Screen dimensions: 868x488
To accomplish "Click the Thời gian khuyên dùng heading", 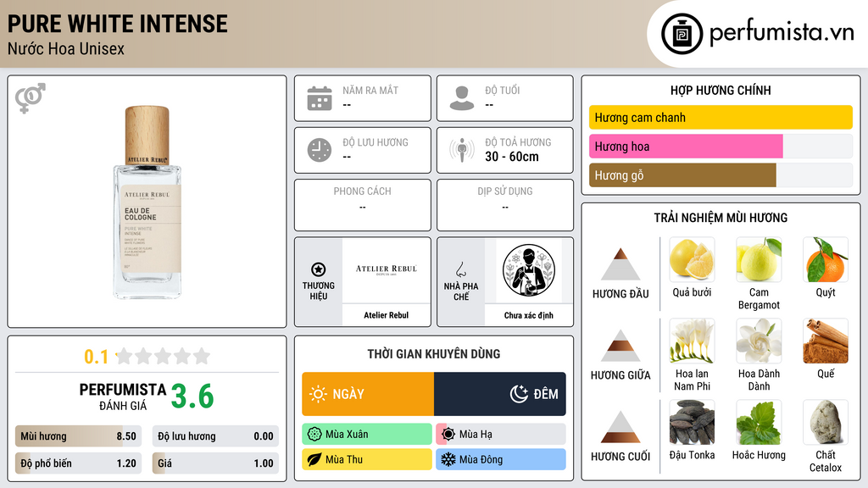I will pyautogui.click(x=434, y=354).
